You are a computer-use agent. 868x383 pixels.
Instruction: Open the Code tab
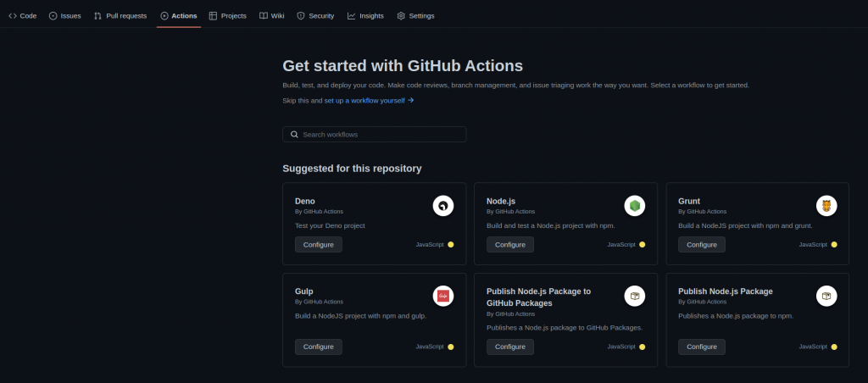(23, 15)
